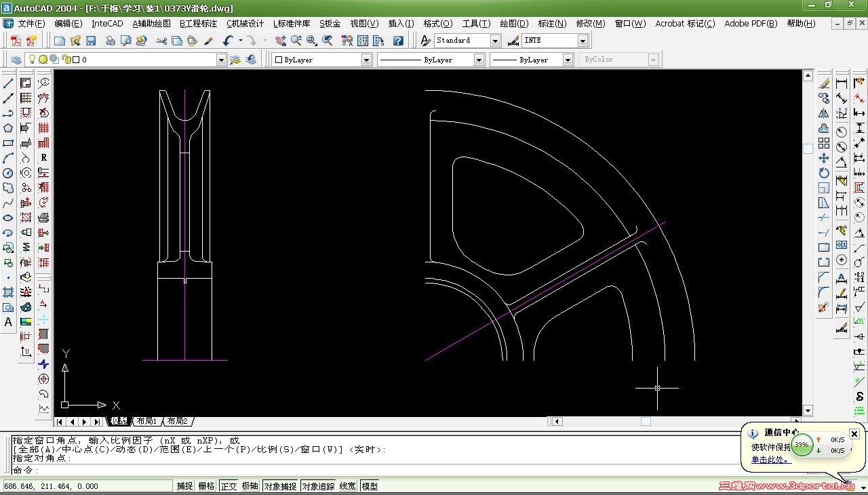Select the Ellipse drawing tool
The width and height of the screenshot is (868, 495).
pyautogui.click(x=8, y=218)
